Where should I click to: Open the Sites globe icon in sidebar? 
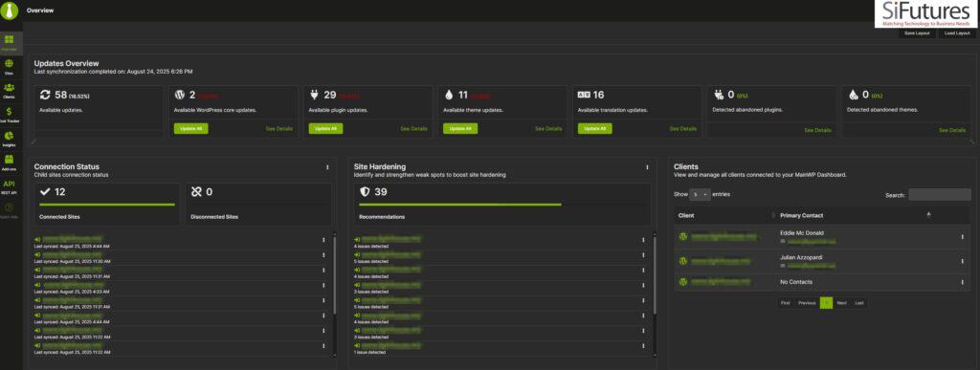coord(10,64)
